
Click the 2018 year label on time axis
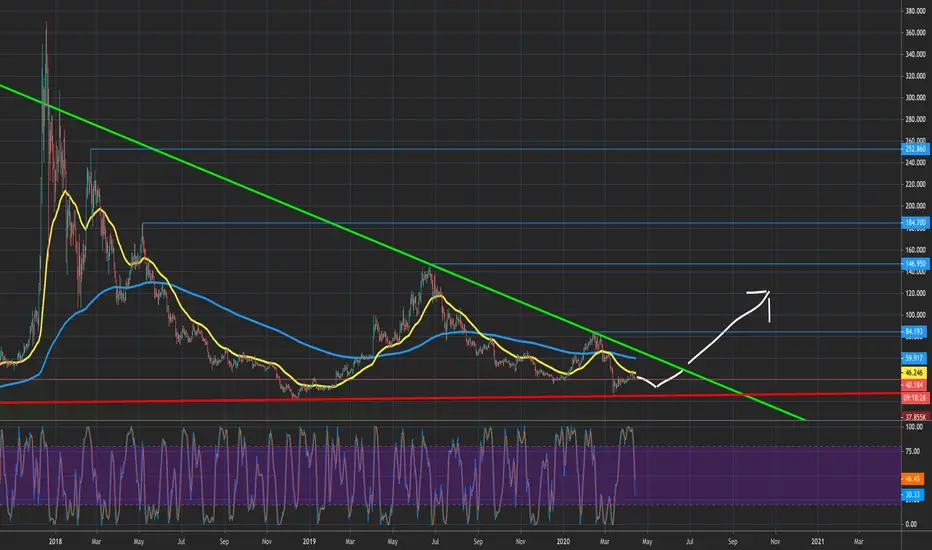[x=55, y=542]
